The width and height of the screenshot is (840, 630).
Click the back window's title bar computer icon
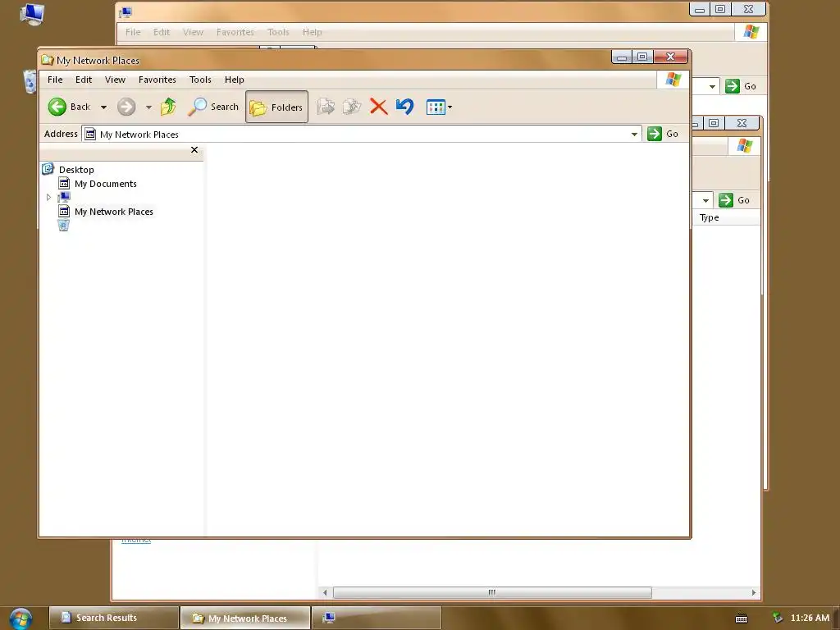(x=126, y=12)
